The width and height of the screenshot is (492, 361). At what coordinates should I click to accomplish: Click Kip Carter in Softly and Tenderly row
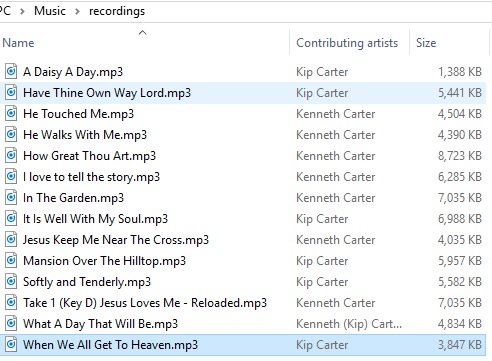tap(322, 282)
